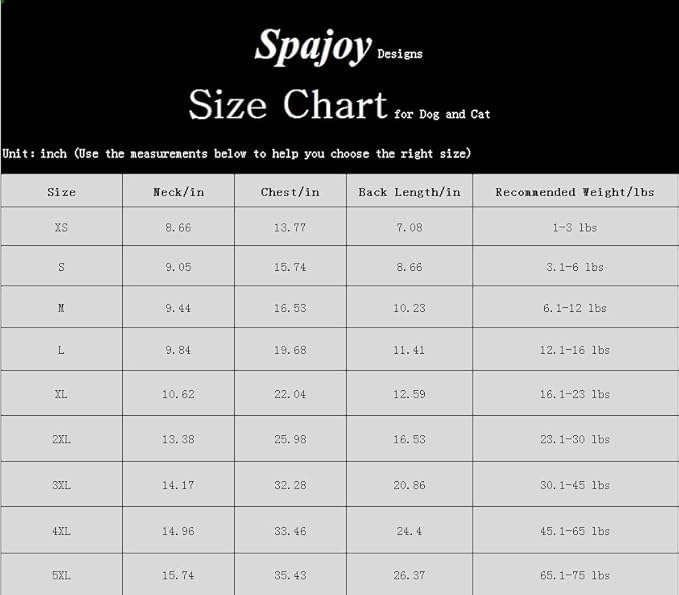
Task: Click the 14.96 neck value for 4XL
Action: 178,531
